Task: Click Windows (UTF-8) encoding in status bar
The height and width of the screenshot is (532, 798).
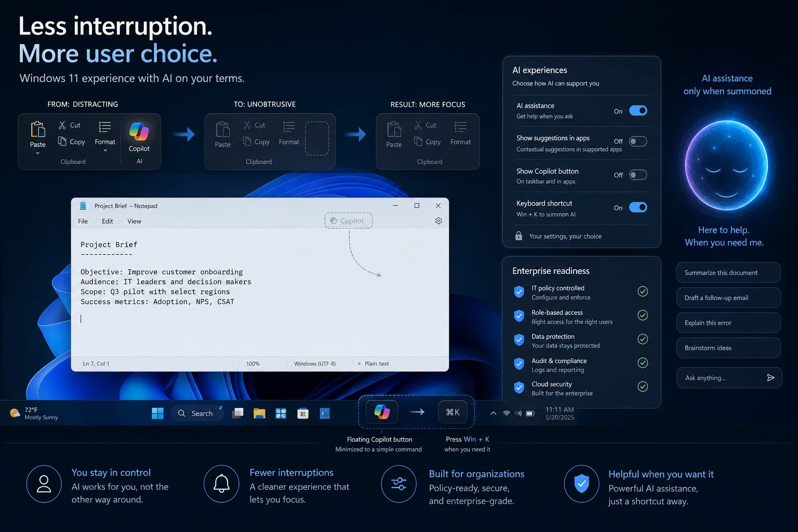Action: pyautogui.click(x=315, y=364)
